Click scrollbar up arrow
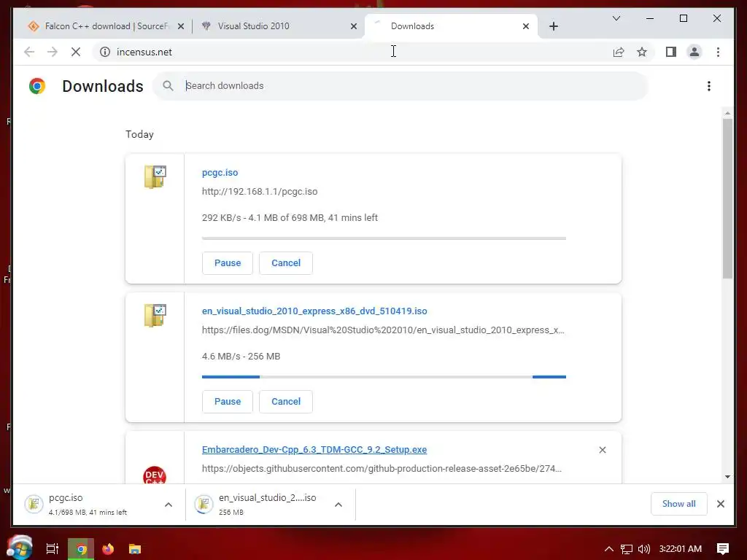This screenshot has height=560, width=747. (727, 113)
